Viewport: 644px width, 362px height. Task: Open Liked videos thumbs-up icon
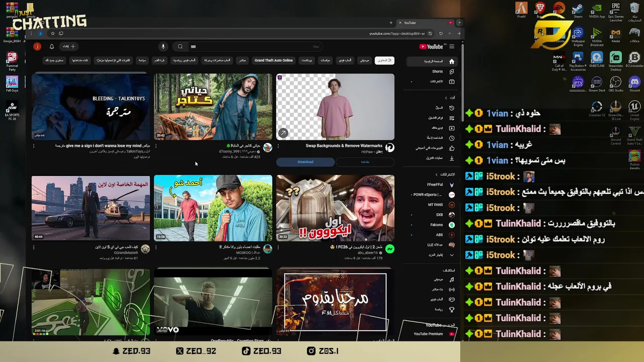click(x=451, y=148)
